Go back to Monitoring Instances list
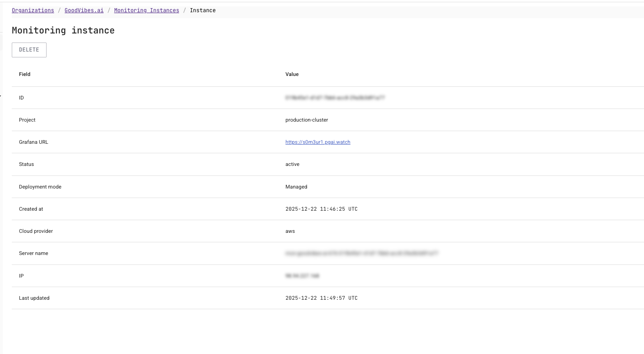Viewport: 644px width, 354px height. [147, 10]
